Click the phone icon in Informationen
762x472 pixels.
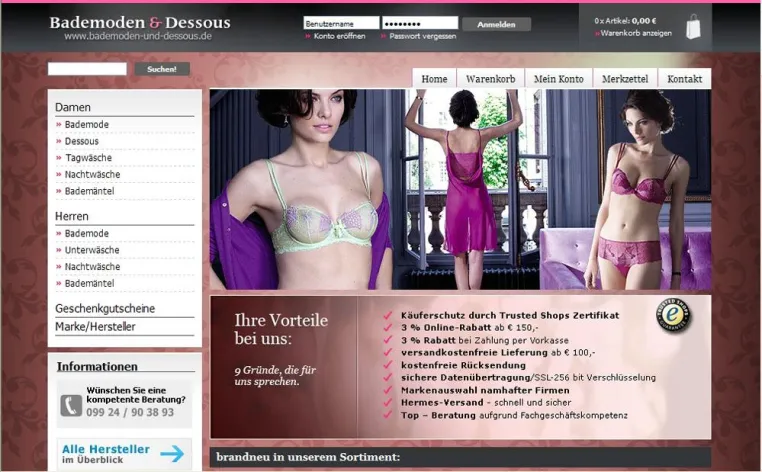coord(71,405)
